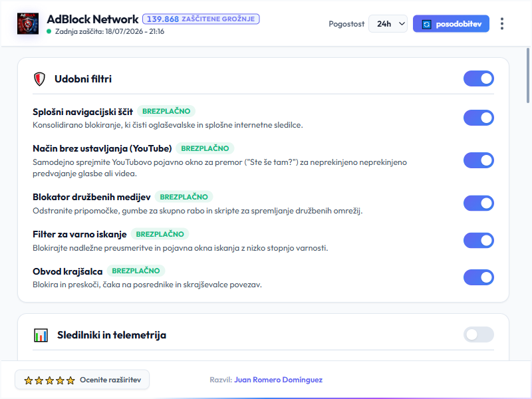Disable the Splošni navigacijski ščit toggle
The image size is (532, 399).
click(478, 118)
